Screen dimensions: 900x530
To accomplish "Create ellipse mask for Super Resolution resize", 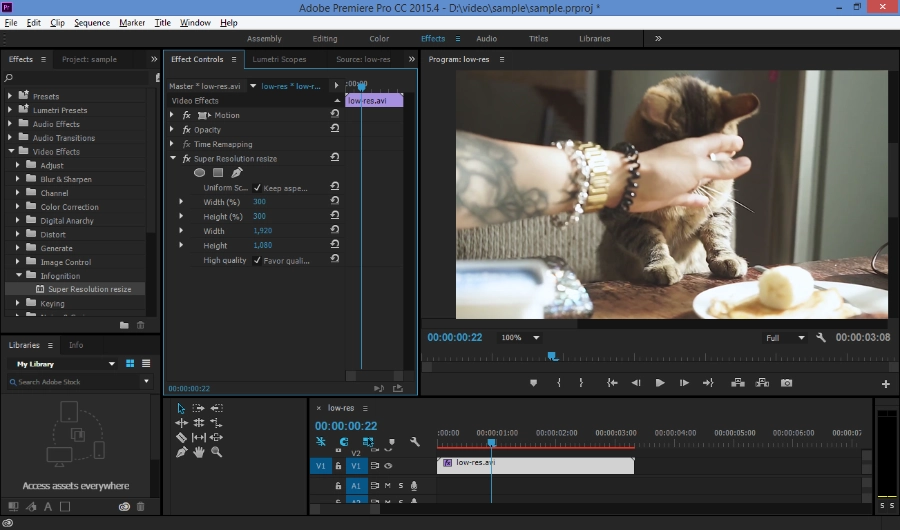I will click(199, 173).
